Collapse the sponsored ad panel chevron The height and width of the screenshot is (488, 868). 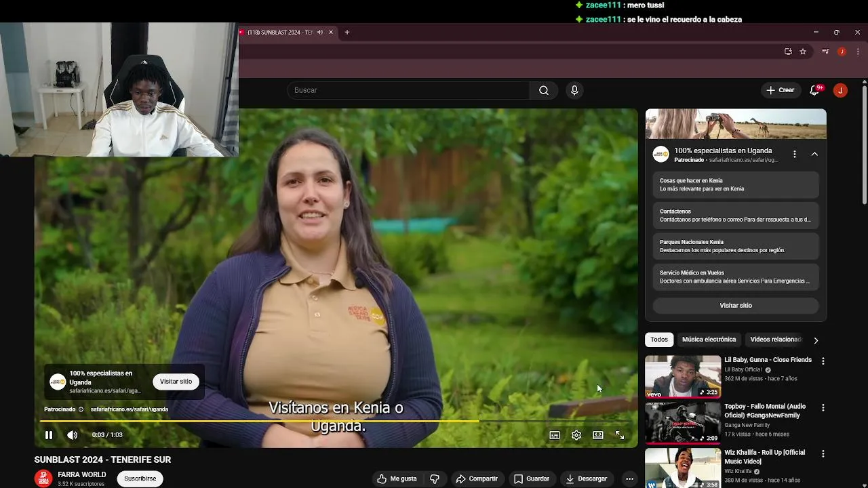tap(814, 155)
